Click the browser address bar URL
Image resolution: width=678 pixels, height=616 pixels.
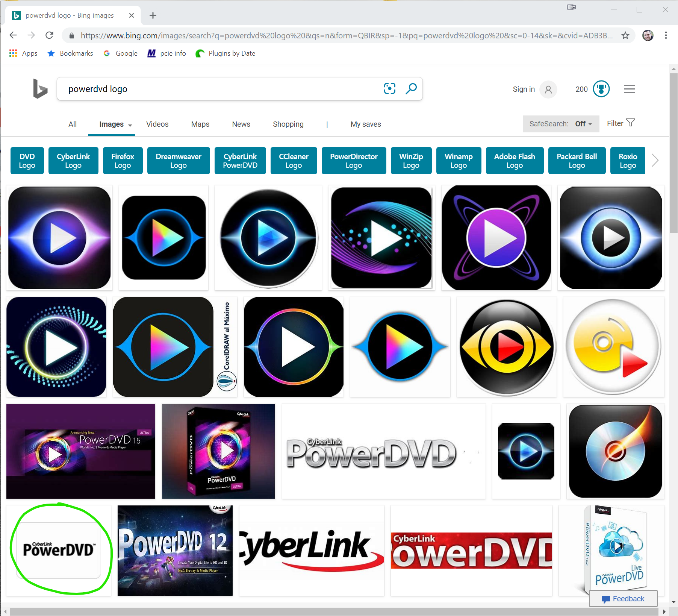[347, 36]
